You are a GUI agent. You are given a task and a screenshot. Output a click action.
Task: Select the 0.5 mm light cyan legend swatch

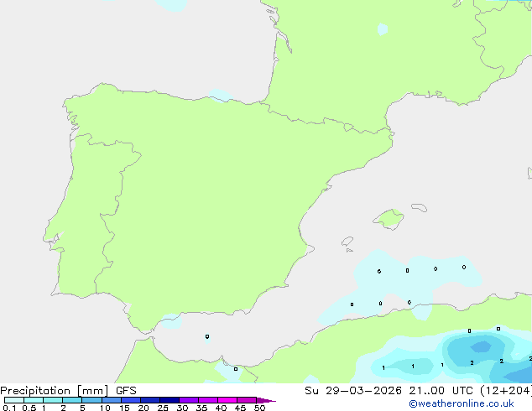34,400
